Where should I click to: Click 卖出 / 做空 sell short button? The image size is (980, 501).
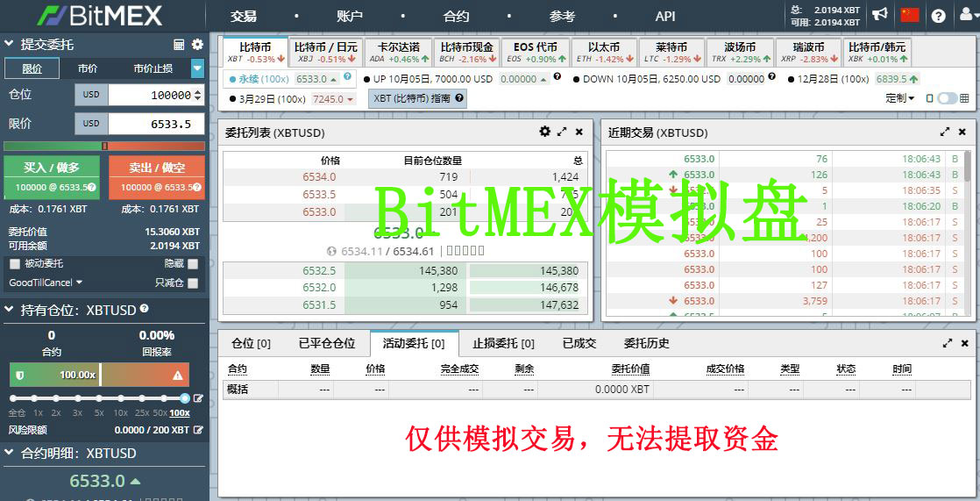(157, 177)
